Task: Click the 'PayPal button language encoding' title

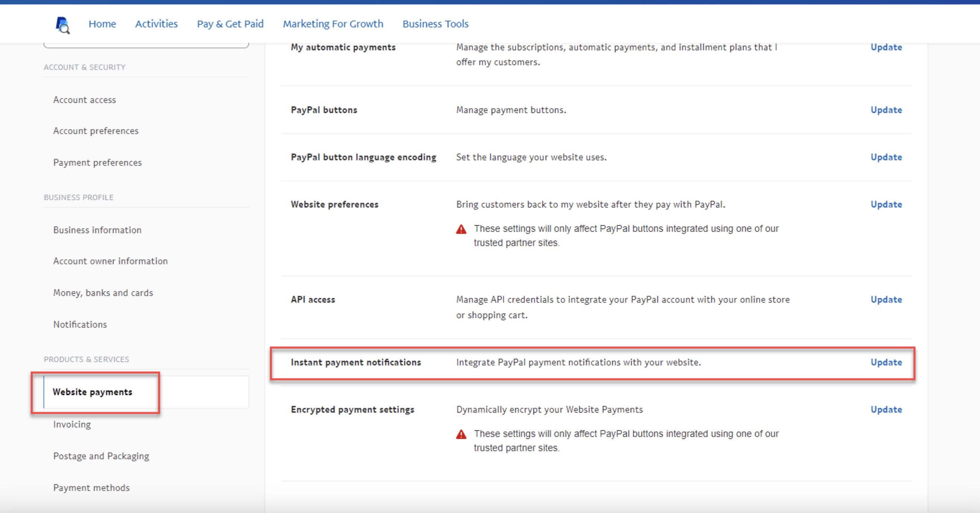Action: (364, 157)
